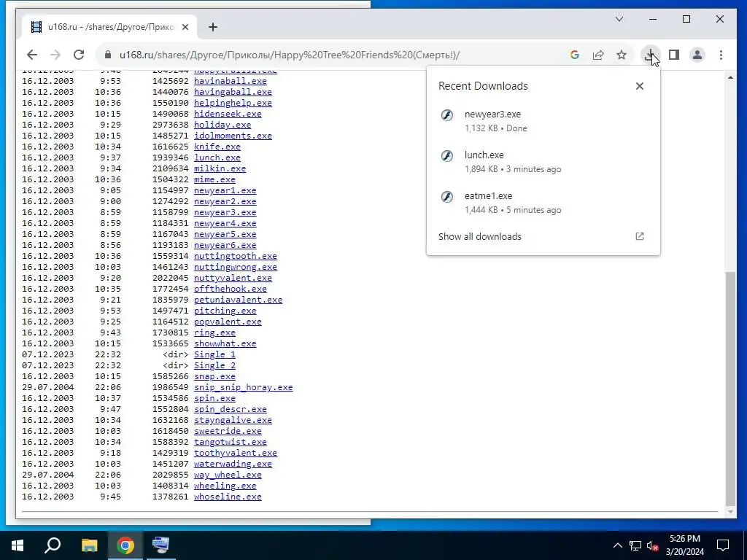
Task: Bookmark this page with the star icon
Action: click(x=622, y=55)
